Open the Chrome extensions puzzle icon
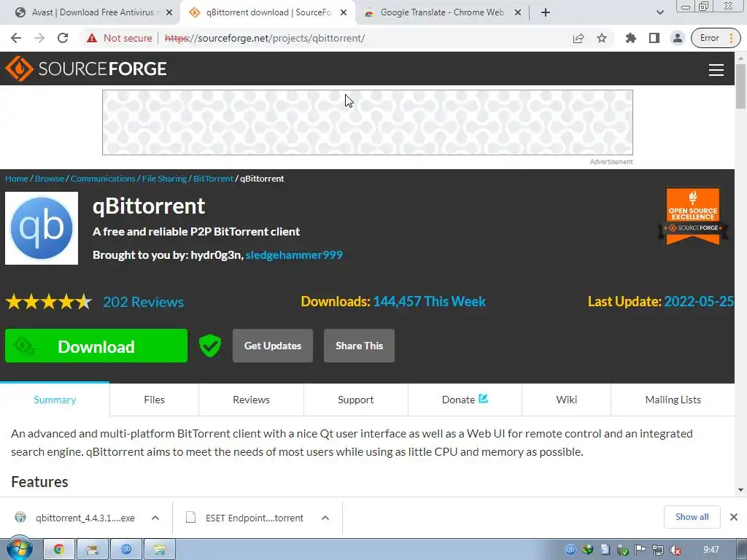Screen dimensions: 747x560 (631, 38)
